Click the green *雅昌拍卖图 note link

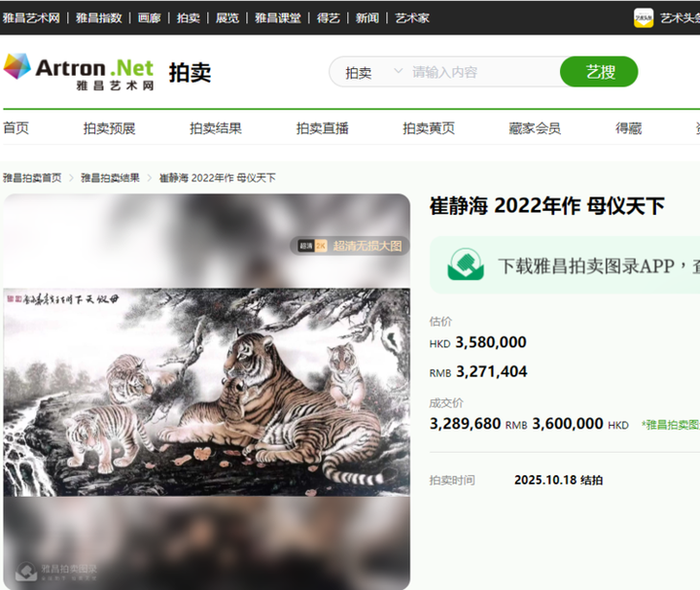(x=671, y=425)
